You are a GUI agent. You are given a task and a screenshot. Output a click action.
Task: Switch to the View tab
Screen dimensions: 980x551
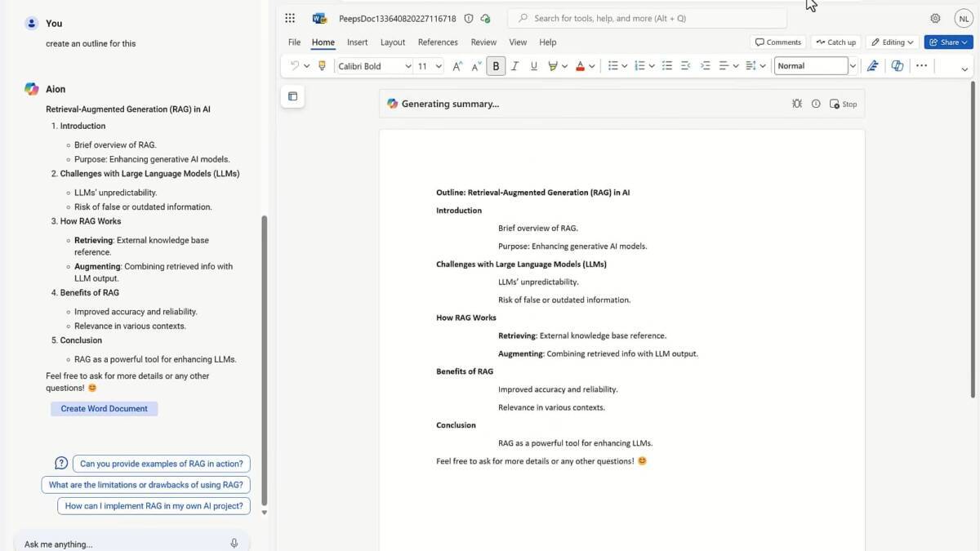tap(518, 42)
